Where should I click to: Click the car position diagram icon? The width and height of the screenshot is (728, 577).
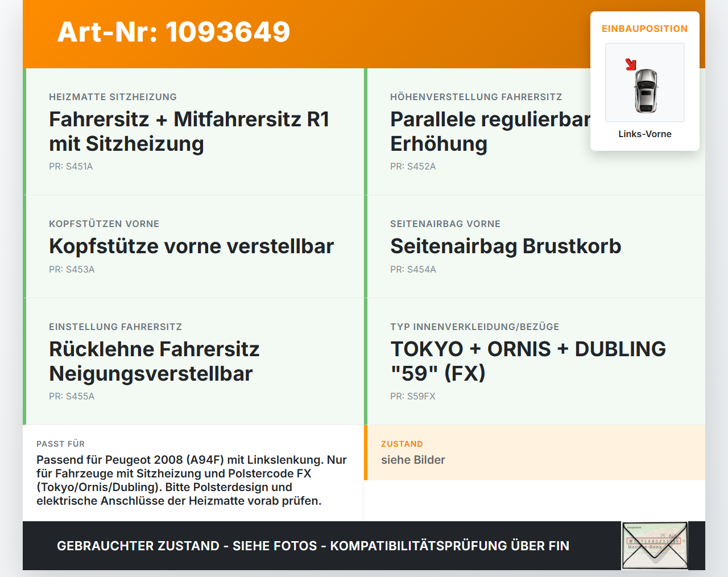645,83
